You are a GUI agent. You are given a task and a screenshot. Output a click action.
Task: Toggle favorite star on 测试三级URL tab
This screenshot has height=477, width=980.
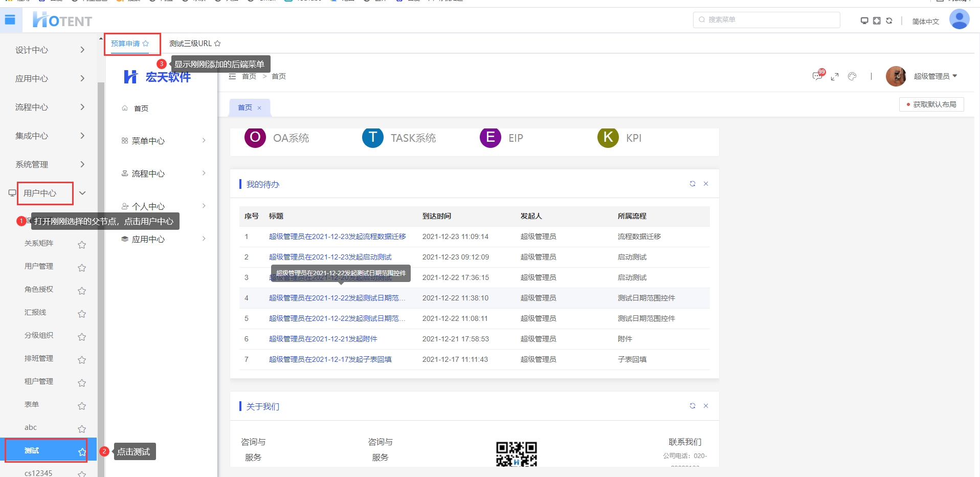[x=217, y=44]
